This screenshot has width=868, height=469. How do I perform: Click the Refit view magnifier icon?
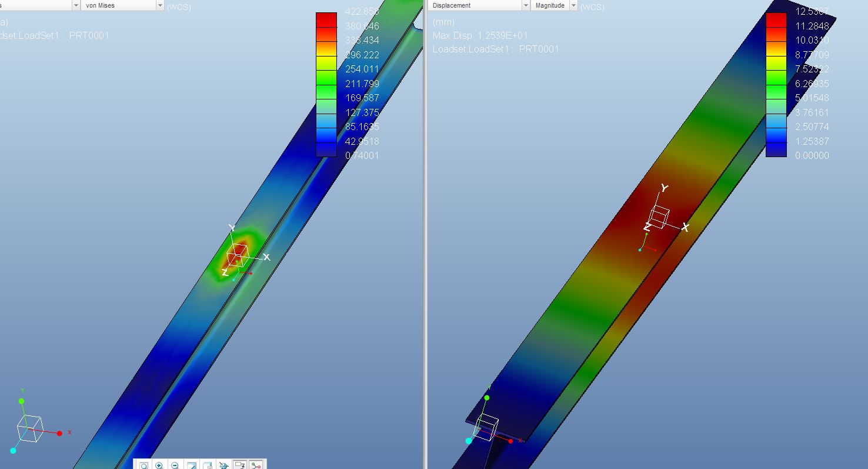point(143,465)
